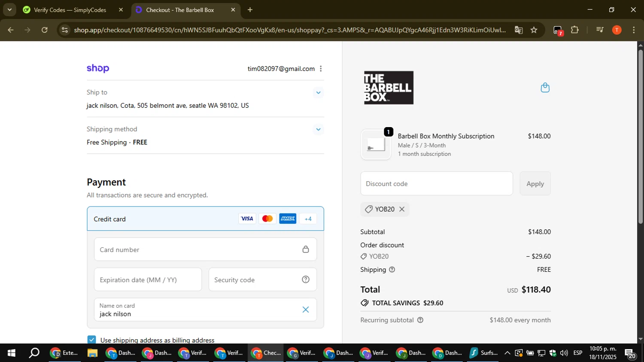Click Barbell Box Monthly Subscription product thumbnail

pyautogui.click(x=376, y=145)
